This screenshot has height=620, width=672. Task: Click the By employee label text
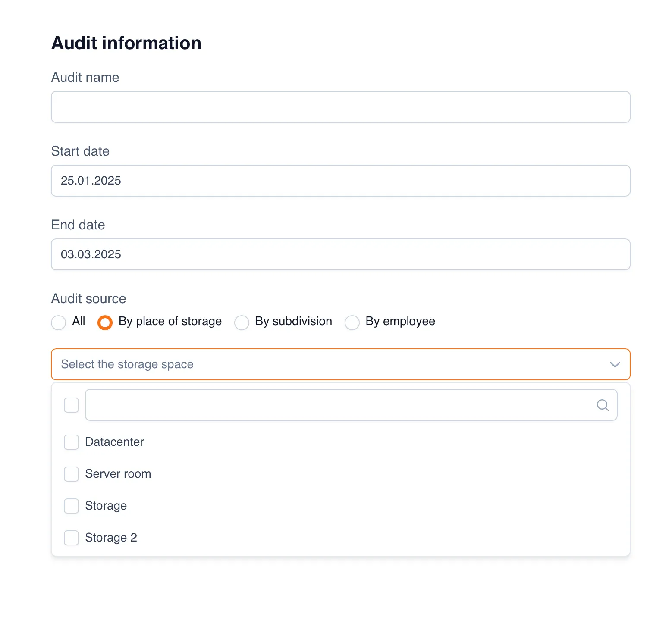400,321
